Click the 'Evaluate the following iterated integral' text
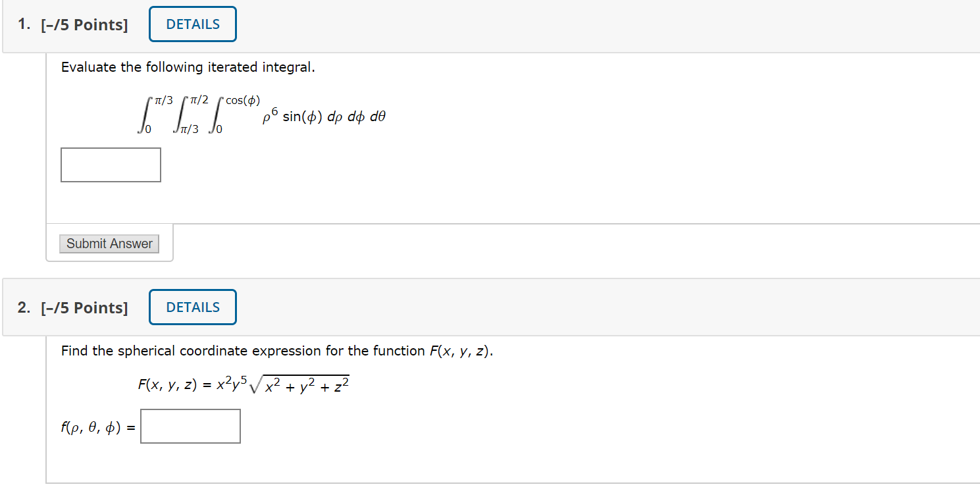 pos(188,67)
